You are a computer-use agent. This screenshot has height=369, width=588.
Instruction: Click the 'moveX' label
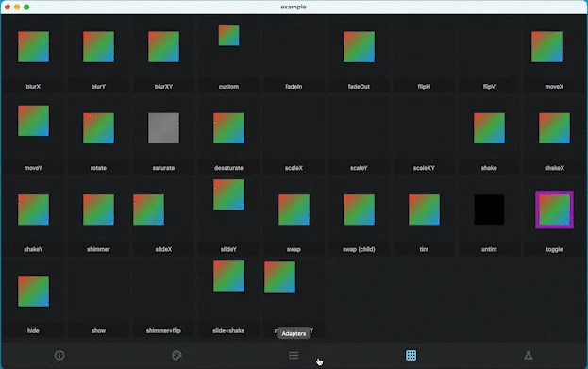pyautogui.click(x=554, y=87)
